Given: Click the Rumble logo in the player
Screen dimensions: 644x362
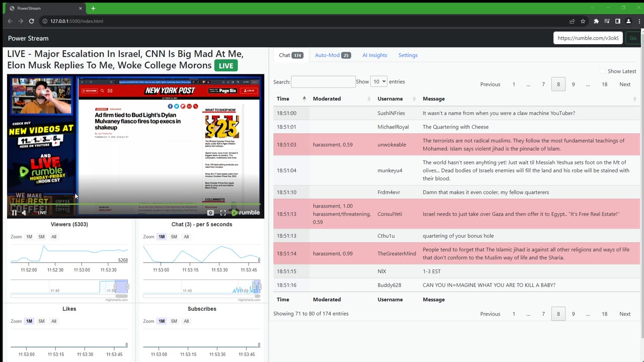Looking at the screenshot, I should coord(246,213).
